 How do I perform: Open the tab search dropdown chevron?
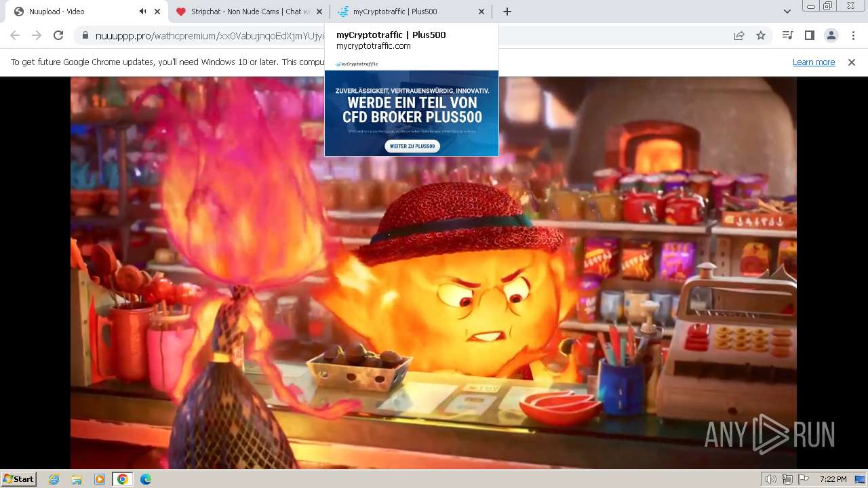click(787, 12)
